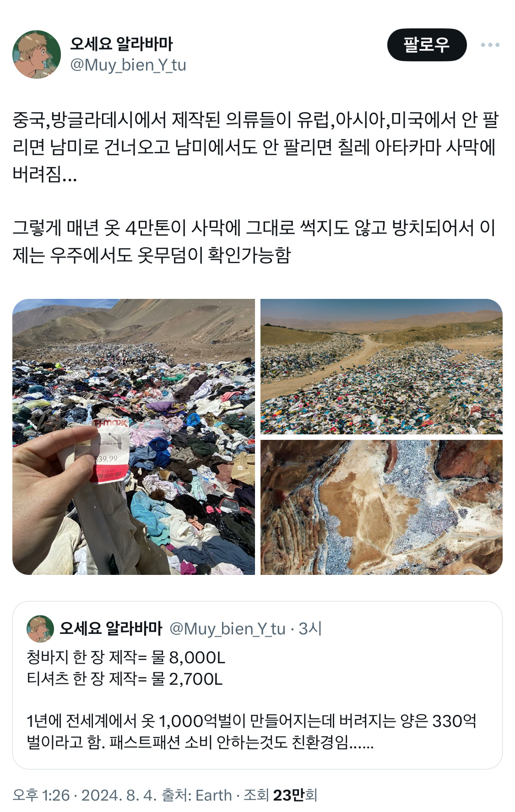This screenshot has width=515, height=812.
Task: Open the quoted tweet about water usage
Action: click(x=257, y=685)
